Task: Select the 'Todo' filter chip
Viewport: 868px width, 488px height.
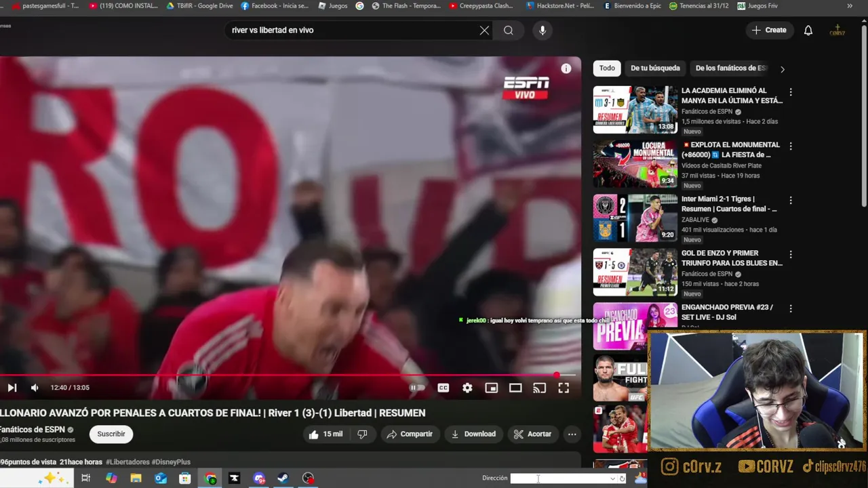Action: pyautogui.click(x=607, y=68)
